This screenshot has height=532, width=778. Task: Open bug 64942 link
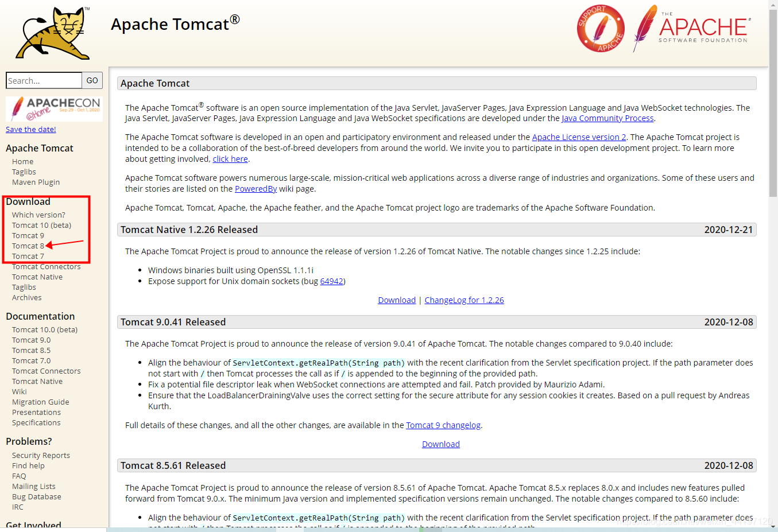(332, 281)
